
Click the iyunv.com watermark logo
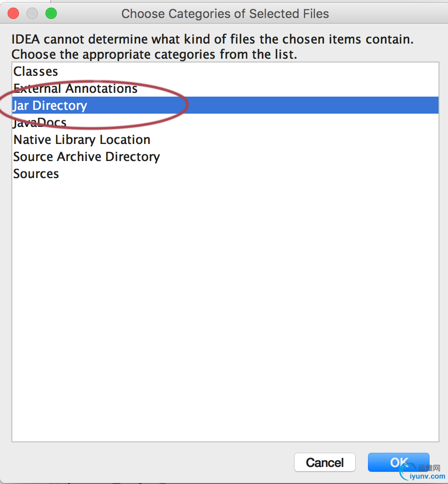pos(423,472)
